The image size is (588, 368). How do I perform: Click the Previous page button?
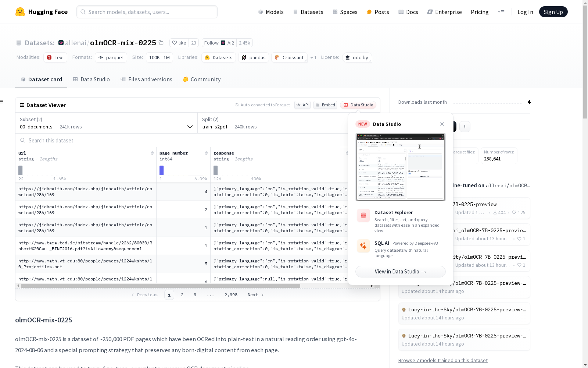click(144, 295)
